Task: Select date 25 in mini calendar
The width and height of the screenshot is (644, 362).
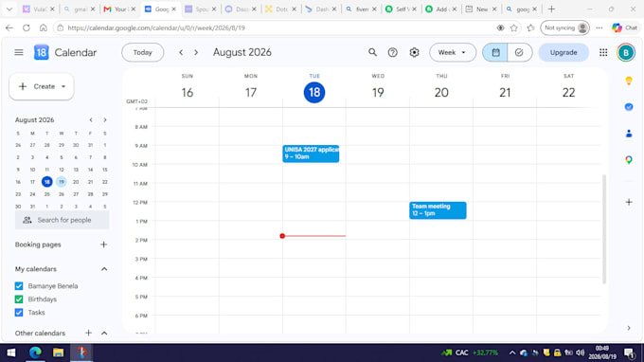Action: click(x=46, y=194)
